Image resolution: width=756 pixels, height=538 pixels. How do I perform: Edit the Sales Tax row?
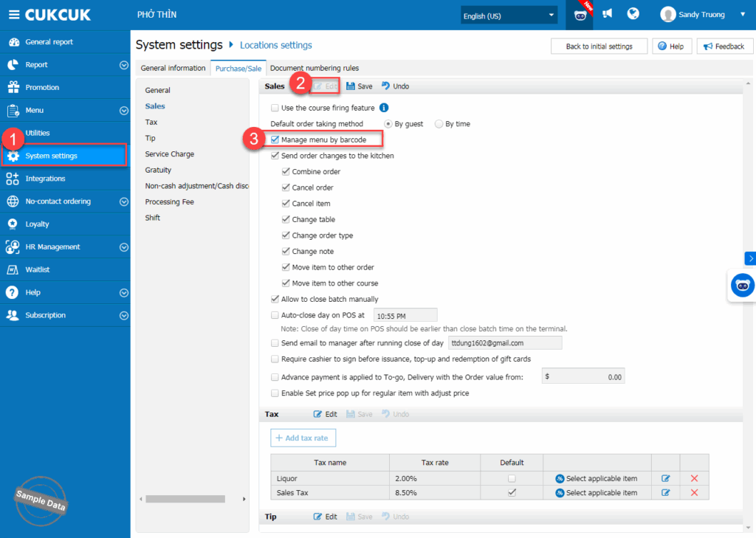pyautogui.click(x=666, y=493)
